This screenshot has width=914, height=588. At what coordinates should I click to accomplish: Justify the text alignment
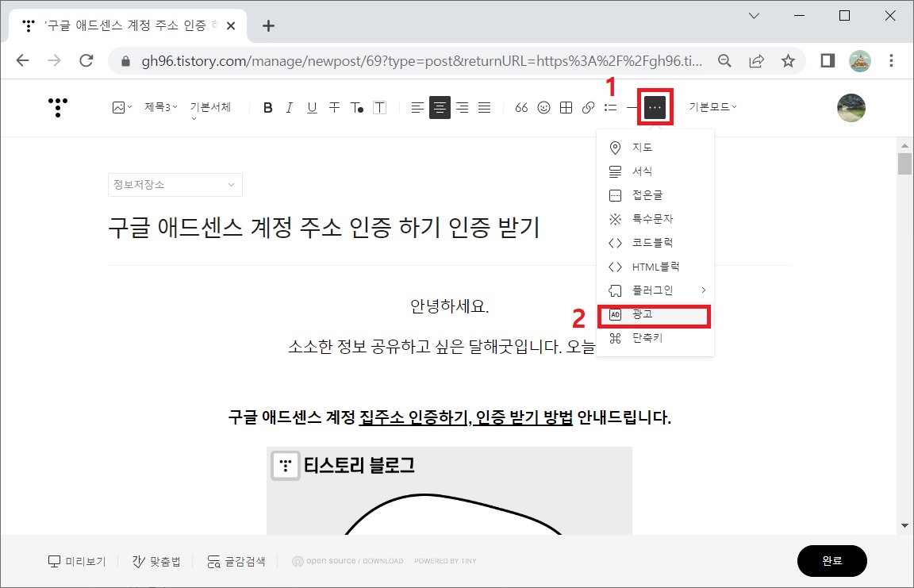coord(485,107)
